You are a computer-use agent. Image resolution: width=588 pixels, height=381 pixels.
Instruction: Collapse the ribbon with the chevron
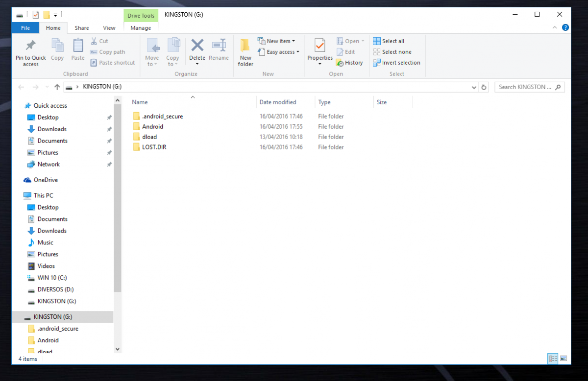(555, 28)
